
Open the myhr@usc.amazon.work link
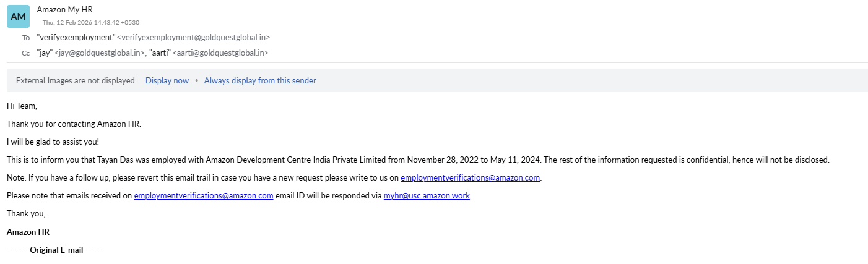(x=427, y=196)
